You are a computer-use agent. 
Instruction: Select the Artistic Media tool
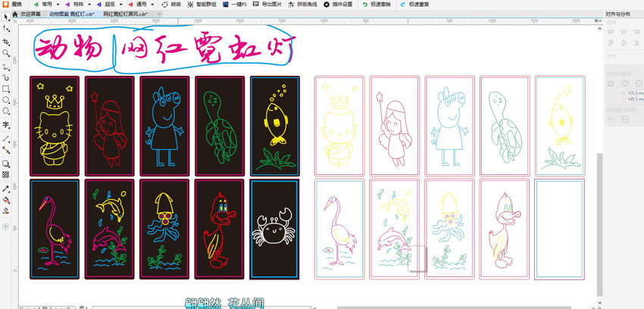pos(6,77)
